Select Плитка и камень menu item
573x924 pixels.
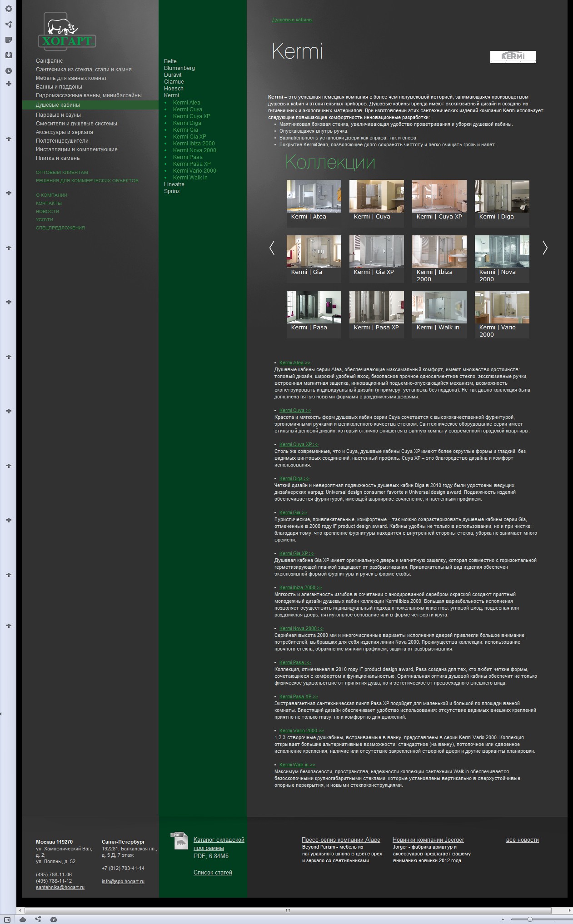click(x=58, y=158)
